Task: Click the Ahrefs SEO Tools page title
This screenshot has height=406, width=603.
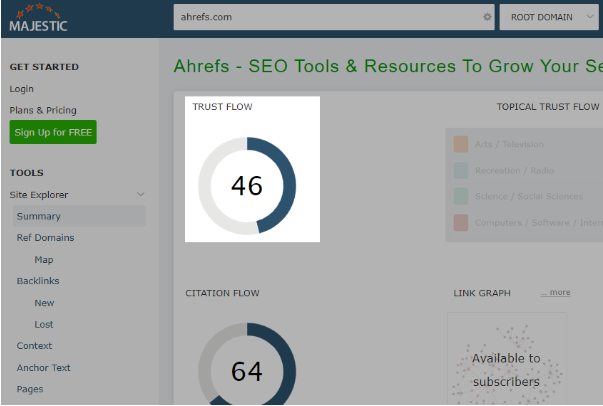Action: pyautogui.click(x=388, y=66)
